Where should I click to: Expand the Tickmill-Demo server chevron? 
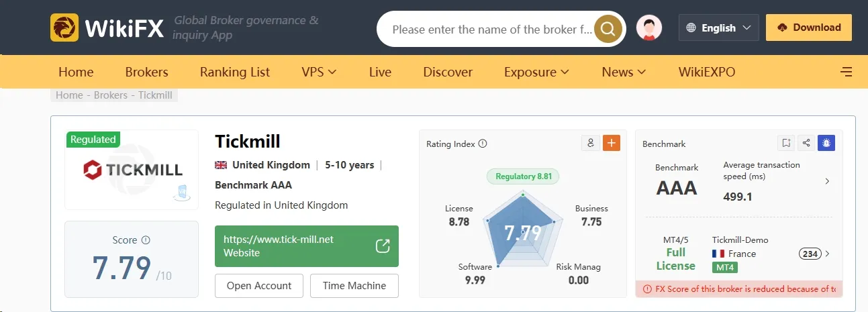pyautogui.click(x=827, y=254)
